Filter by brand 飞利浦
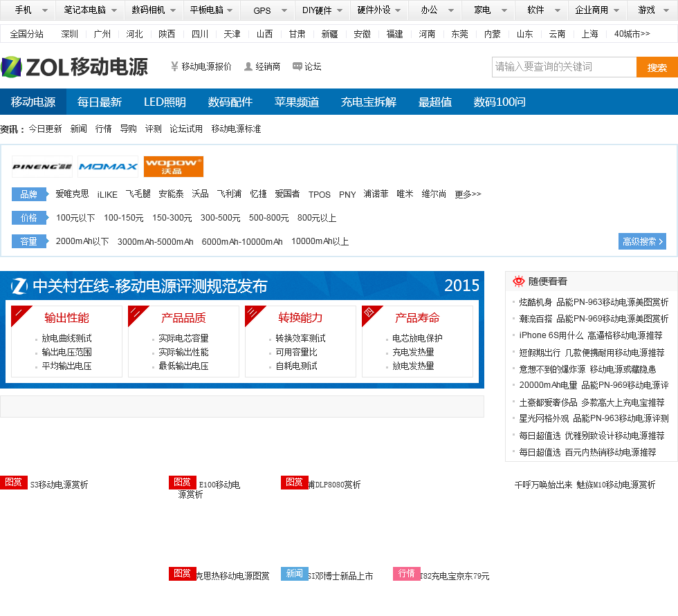Viewport: 678px width, 616px height. [229, 194]
